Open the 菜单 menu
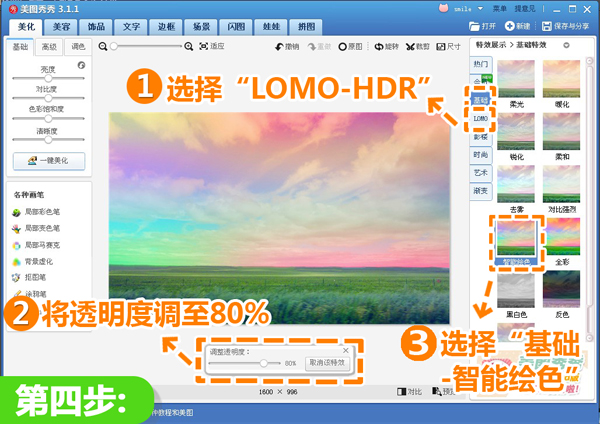 (x=499, y=8)
